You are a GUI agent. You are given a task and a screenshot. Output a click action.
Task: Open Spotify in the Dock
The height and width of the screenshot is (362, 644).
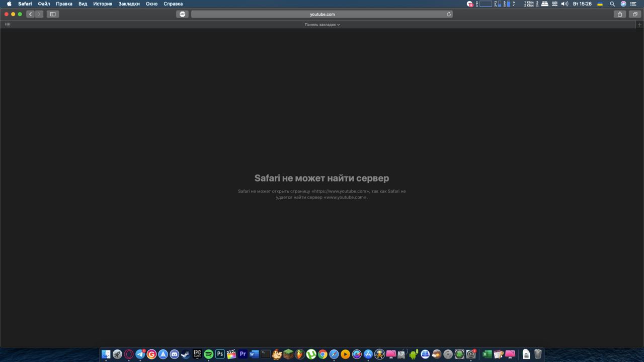click(208, 354)
